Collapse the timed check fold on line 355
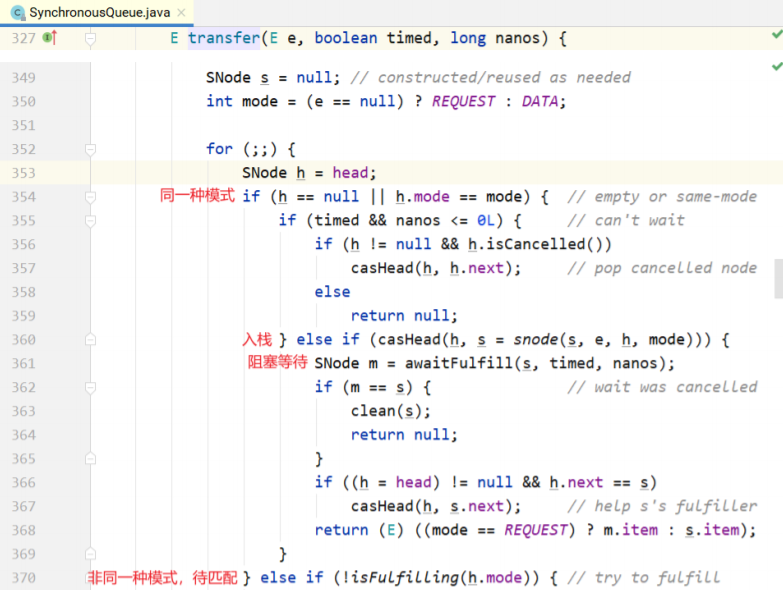Image resolution: width=783 pixels, height=590 pixels. (90, 221)
